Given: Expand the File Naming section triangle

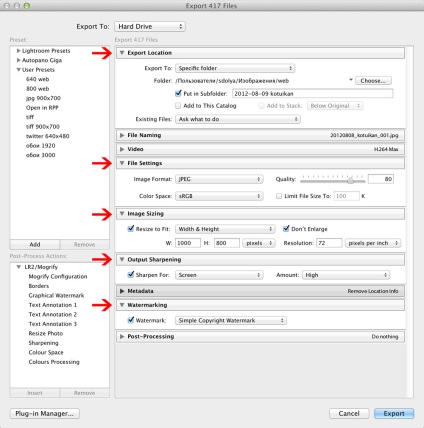Looking at the screenshot, I should pos(122,135).
